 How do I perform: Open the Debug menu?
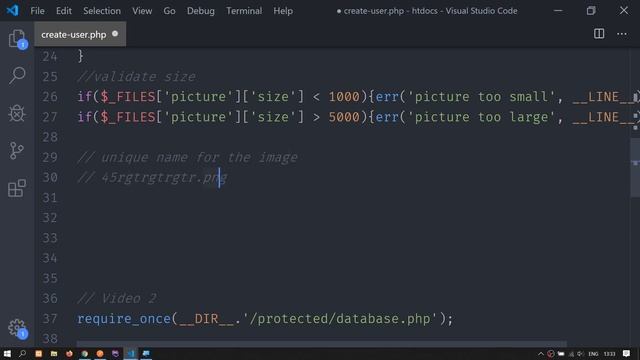pos(200,11)
